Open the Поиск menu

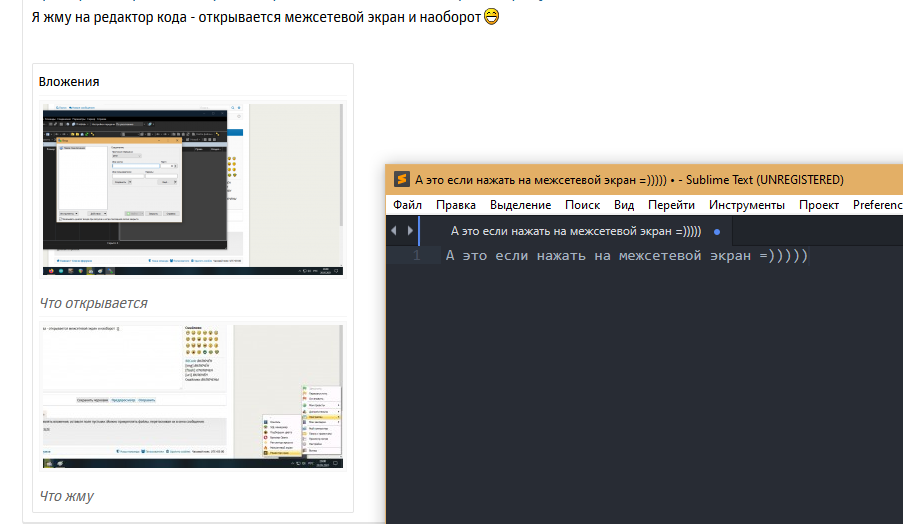582,205
